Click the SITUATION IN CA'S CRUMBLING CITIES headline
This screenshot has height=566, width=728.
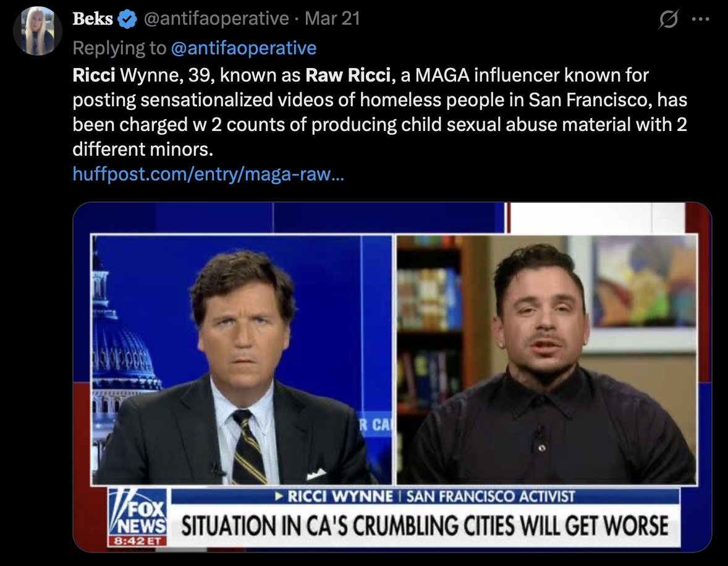(425, 526)
